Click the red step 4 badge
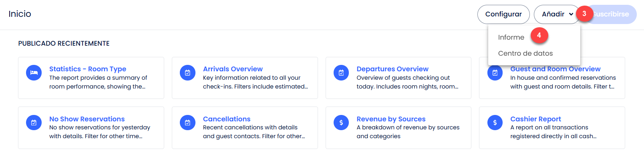 (539, 35)
